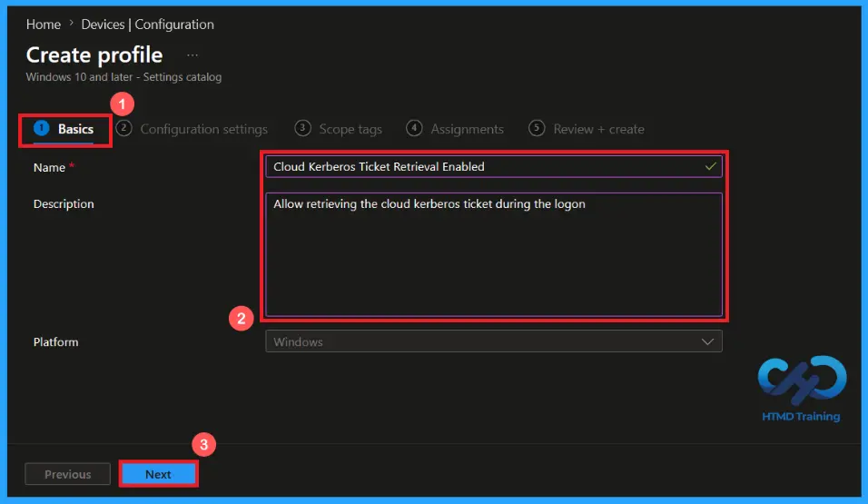Click the Platform field label
This screenshot has width=868, height=504.
56,342
